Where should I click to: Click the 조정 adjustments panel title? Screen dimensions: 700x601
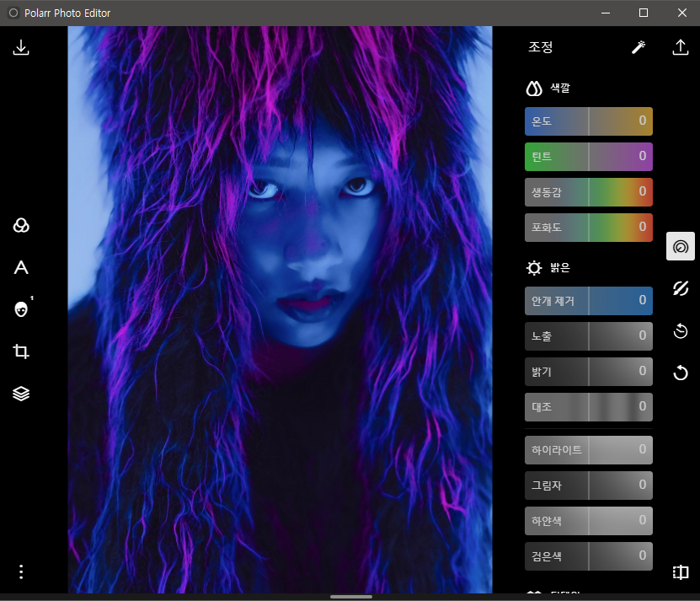coord(541,47)
